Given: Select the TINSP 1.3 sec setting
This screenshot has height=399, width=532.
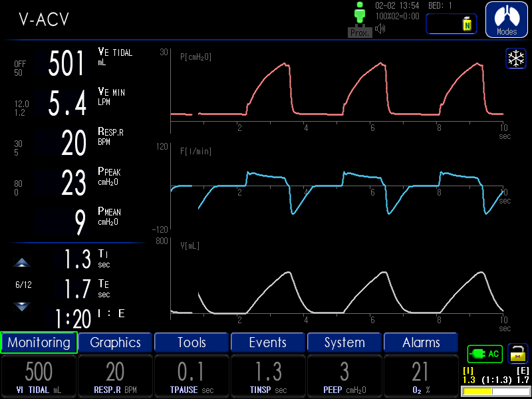Looking at the screenshot, I should 268,376.
